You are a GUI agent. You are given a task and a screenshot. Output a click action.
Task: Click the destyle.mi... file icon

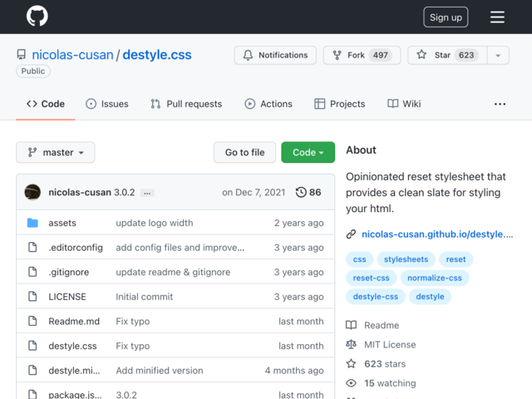32,370
